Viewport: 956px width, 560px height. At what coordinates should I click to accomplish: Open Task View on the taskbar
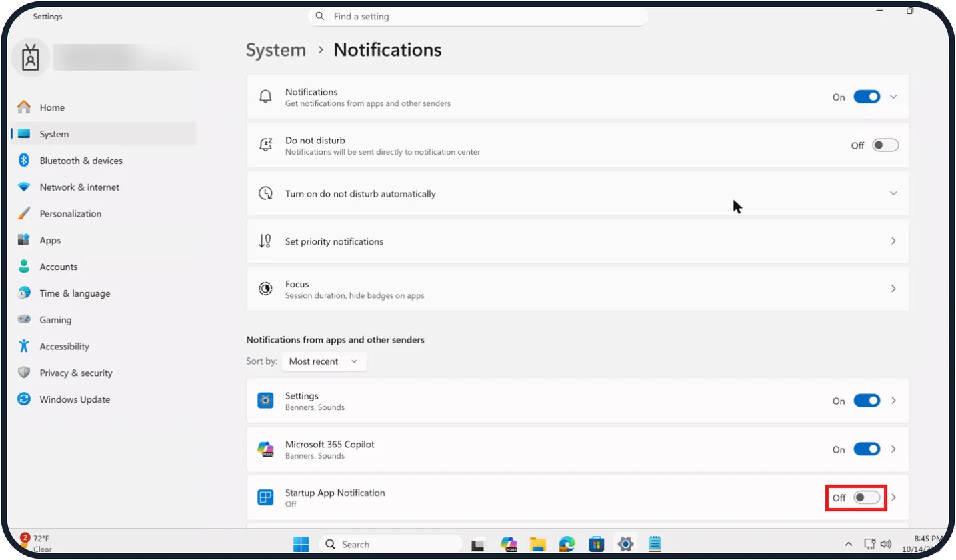(478, 544)
